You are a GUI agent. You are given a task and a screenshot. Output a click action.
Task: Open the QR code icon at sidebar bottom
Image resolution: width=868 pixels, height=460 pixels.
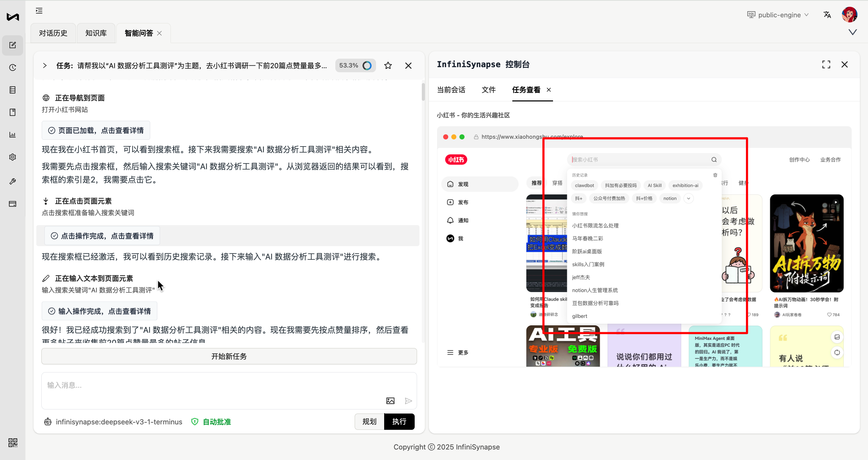(x=13, y=442)
